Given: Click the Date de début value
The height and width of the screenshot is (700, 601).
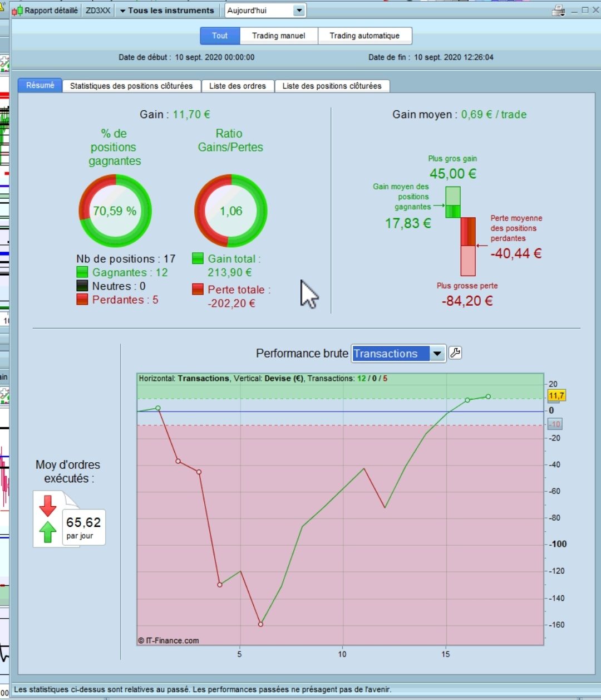Looking at the screenshot, I should (215, 57).
